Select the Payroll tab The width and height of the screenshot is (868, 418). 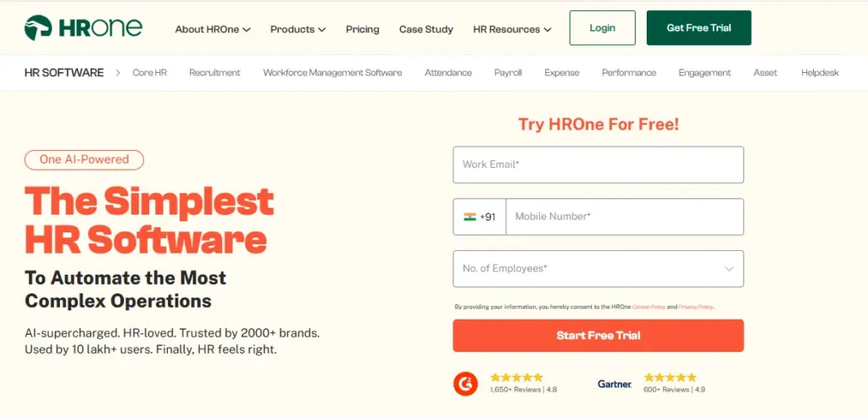tap(508, 73)
